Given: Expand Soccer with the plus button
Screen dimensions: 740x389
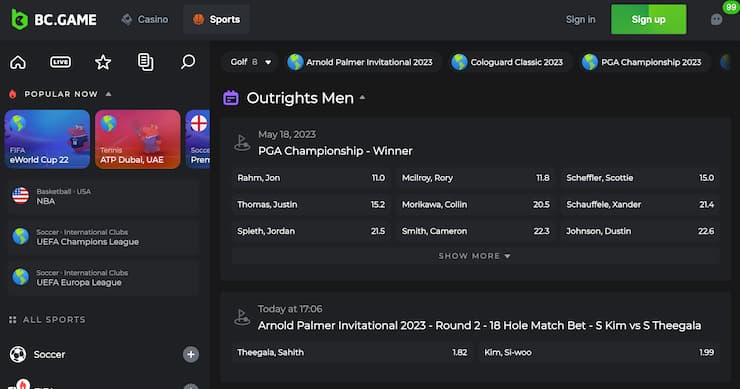Looking at the screenshot, I should pos(191,355).
